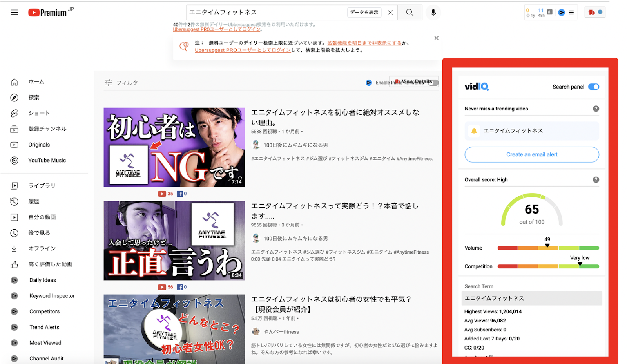This screenshot has width=627, height=364.
Task: Click the データを表示 button in search box
Action: pos(364,13)
